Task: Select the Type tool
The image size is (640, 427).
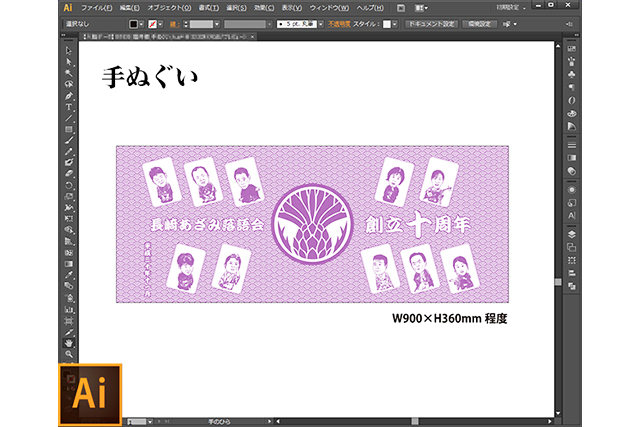Action: click(x=68, y=106)
